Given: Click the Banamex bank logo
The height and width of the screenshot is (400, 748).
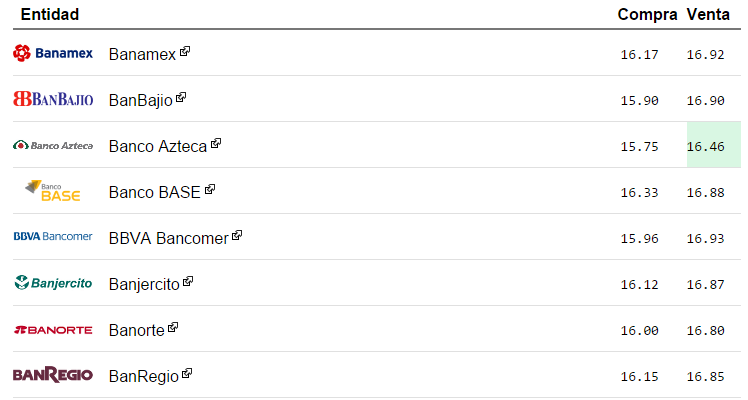Looking at the screenshot, I should pos(53,53).
